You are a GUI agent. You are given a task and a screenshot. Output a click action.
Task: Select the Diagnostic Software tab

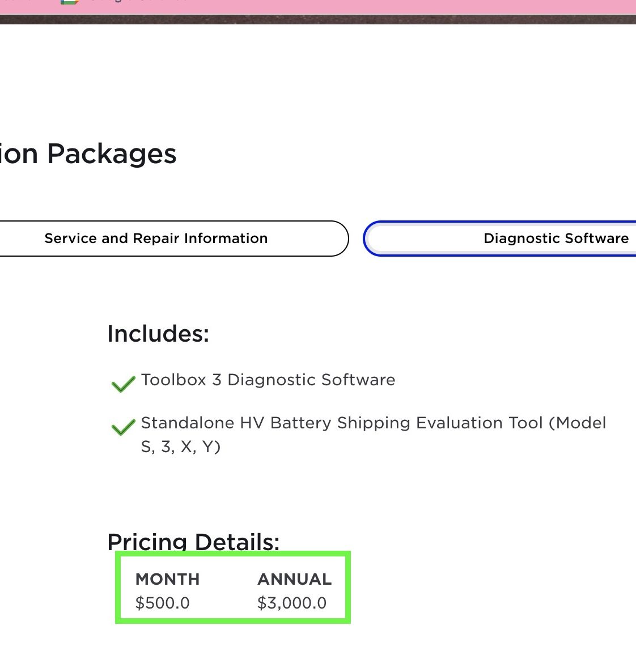pyautogui.click(x=499, y=239)
